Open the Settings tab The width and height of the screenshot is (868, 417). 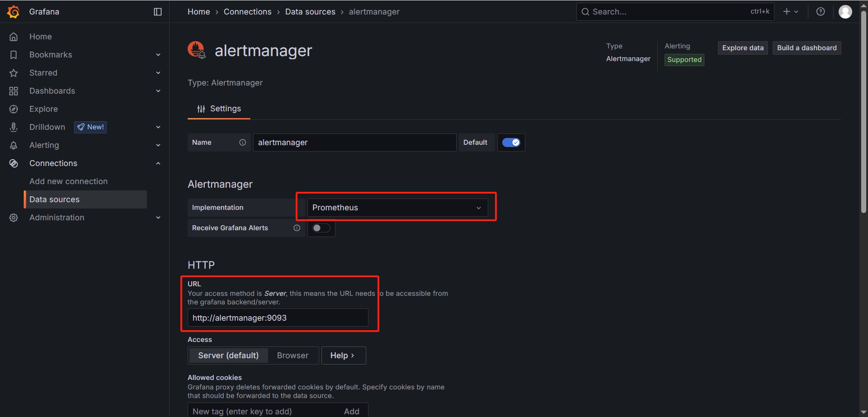(x=219, y=109)
